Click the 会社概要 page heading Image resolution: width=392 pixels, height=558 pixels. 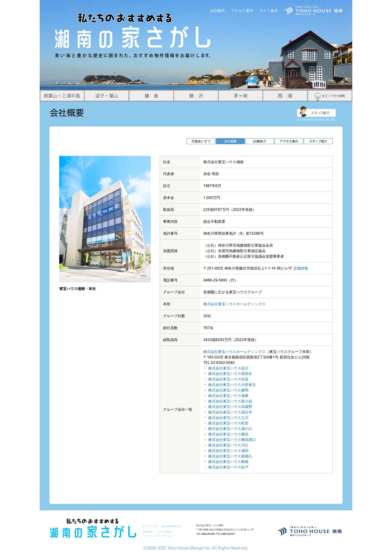click(67, 113)
